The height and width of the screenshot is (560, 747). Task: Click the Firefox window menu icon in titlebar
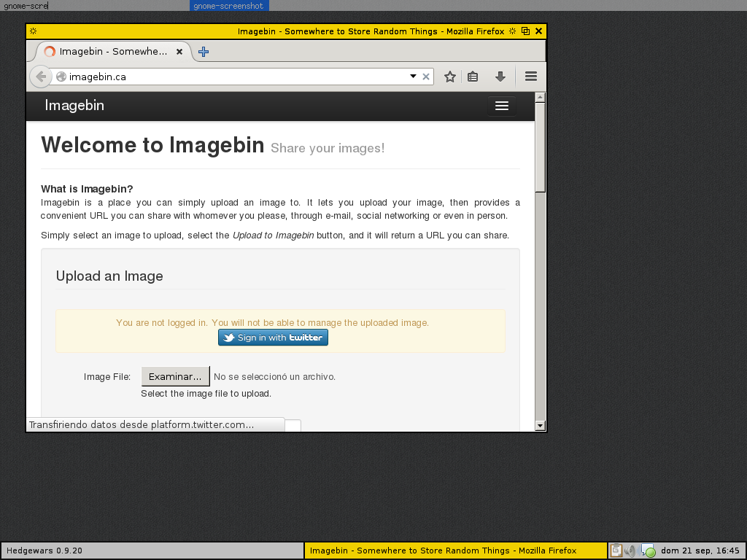[x=33, y=31]
